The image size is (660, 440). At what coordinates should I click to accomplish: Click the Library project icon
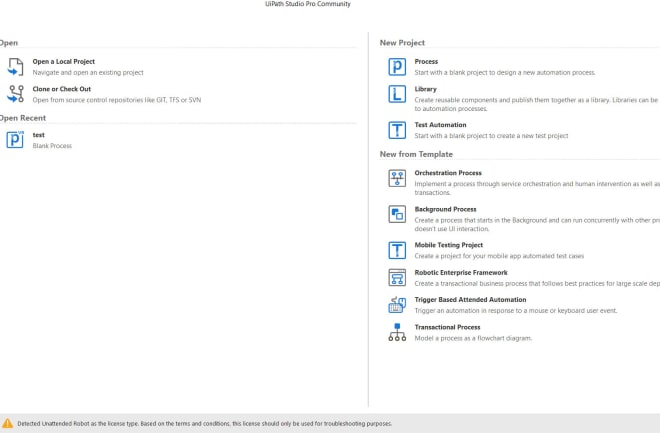[x=397, y=94]
